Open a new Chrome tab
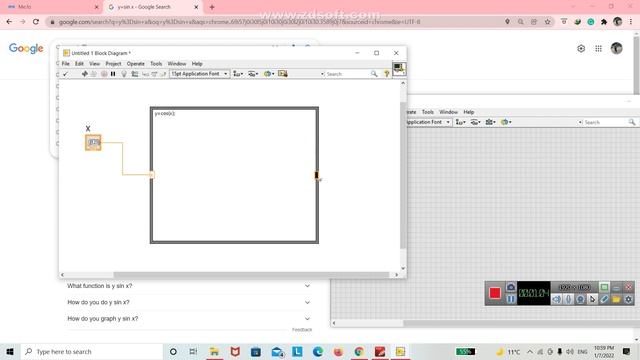 (x=212, y=7)
